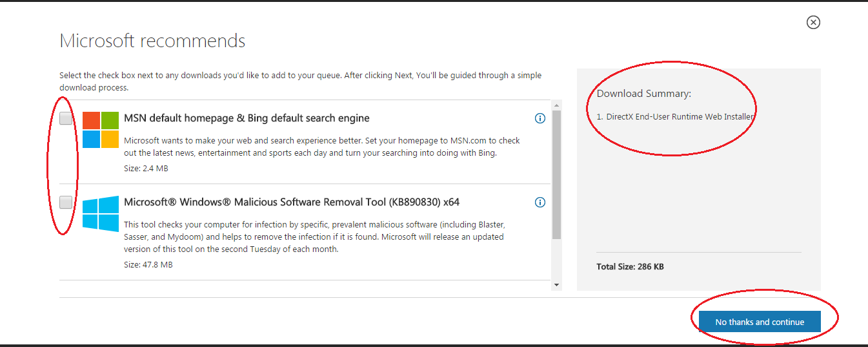
Task: Click the Download Summary heading
Action: 643,94
